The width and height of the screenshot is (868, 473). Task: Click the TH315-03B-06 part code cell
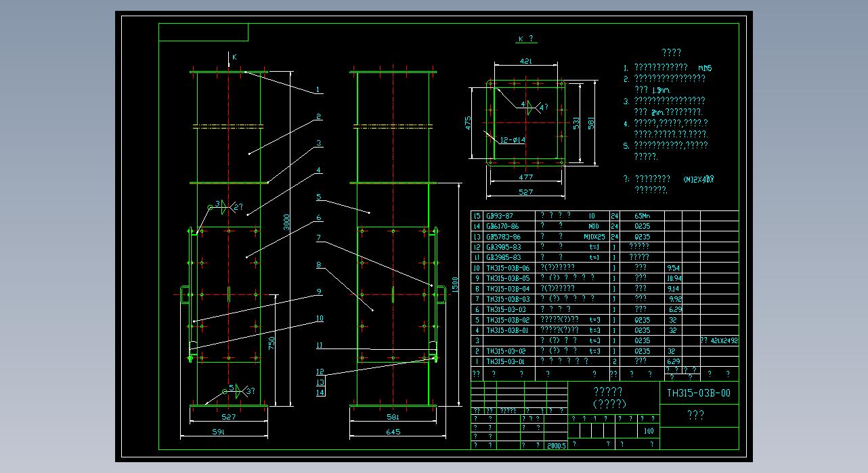click(x=508, y=268)
